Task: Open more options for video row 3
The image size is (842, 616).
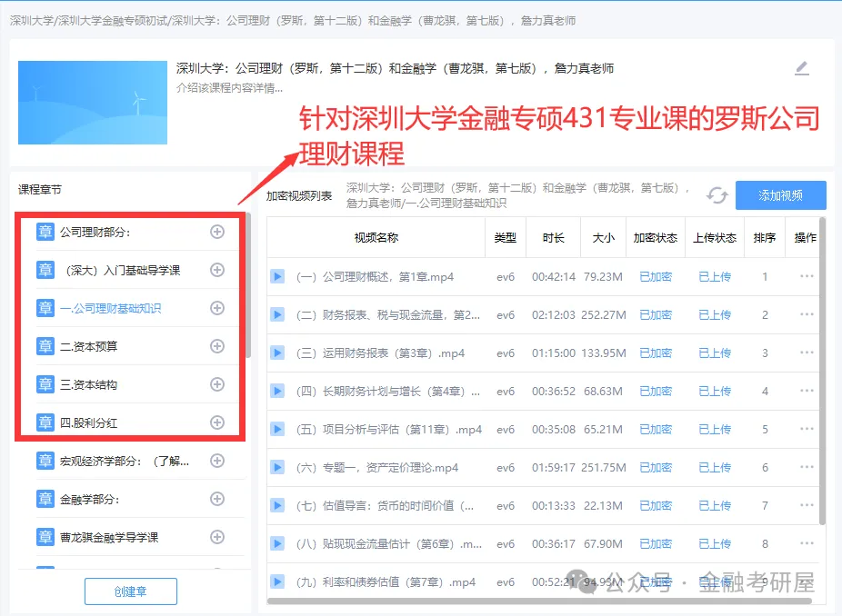Action: pyautogui.click(x=807, y=353)
